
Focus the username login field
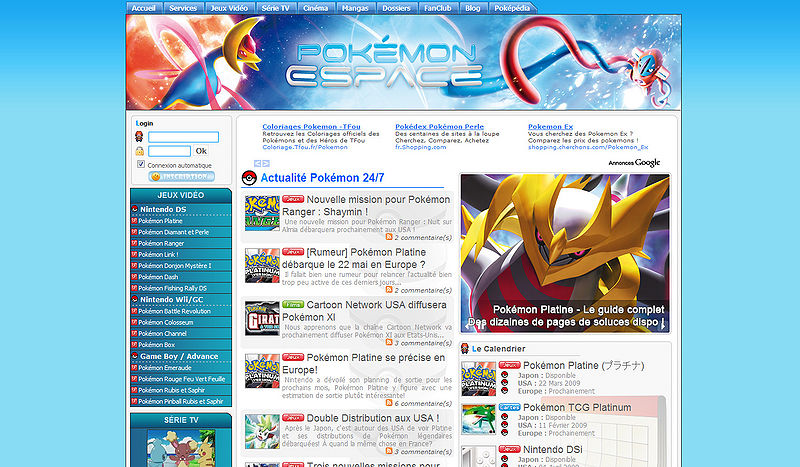(183, 137)
